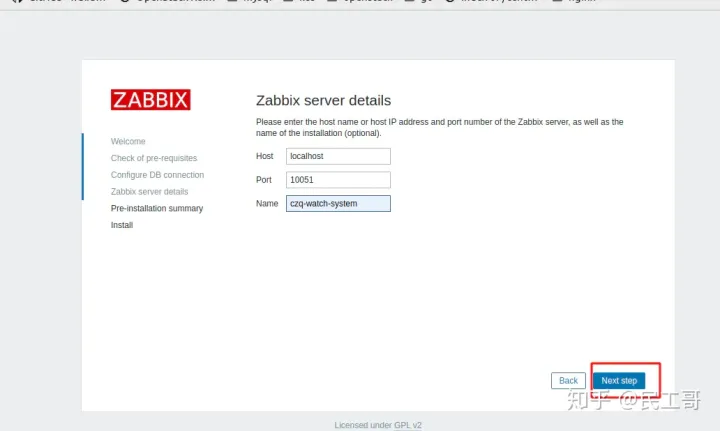Click the Name label
720x431 pixels.
[x=267, y=203]
